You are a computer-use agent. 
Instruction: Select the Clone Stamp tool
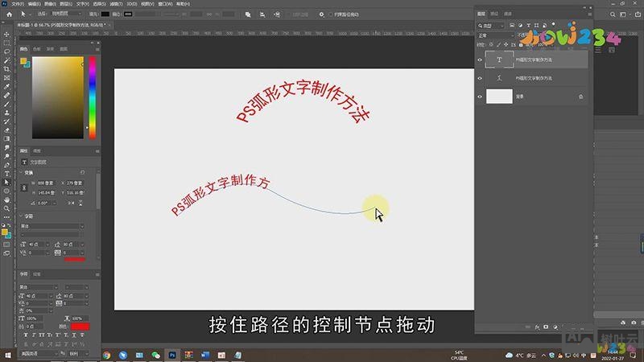point(6,113)
